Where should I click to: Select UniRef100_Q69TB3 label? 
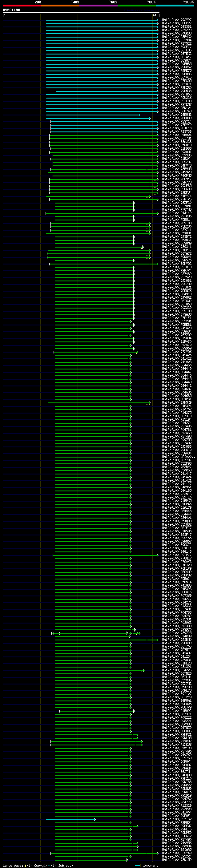176,223
